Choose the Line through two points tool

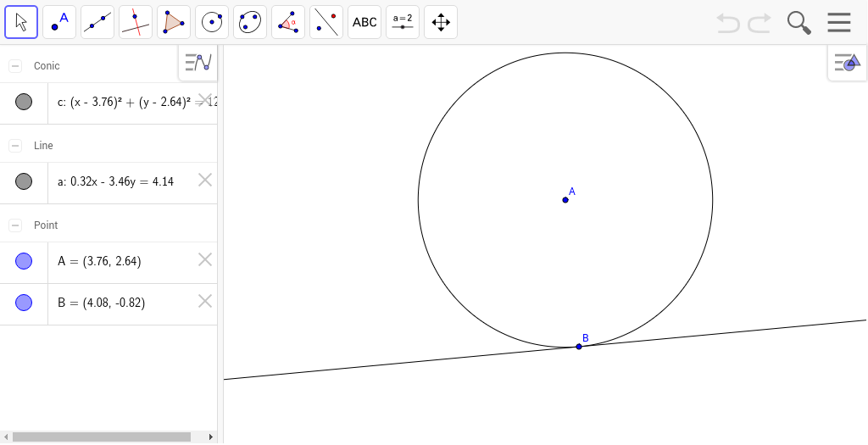[x=97, y=22]
